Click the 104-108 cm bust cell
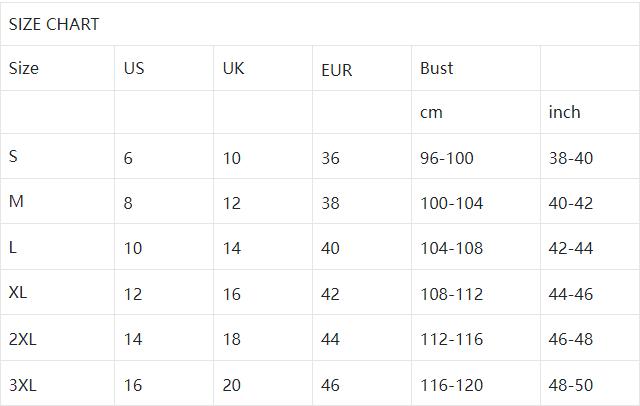Viewport: 640px width, 406px height. coord(451,248)
